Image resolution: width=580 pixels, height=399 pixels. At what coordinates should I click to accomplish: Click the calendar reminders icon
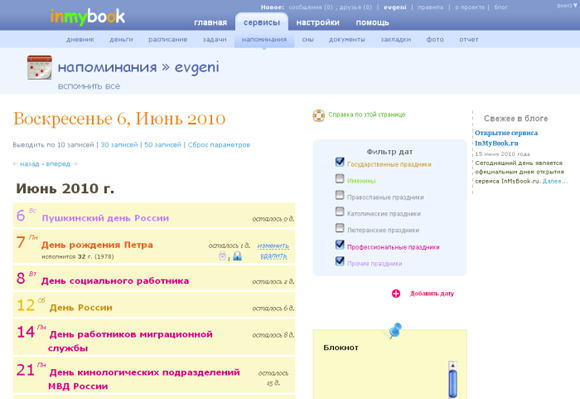[x=39, y=67]
